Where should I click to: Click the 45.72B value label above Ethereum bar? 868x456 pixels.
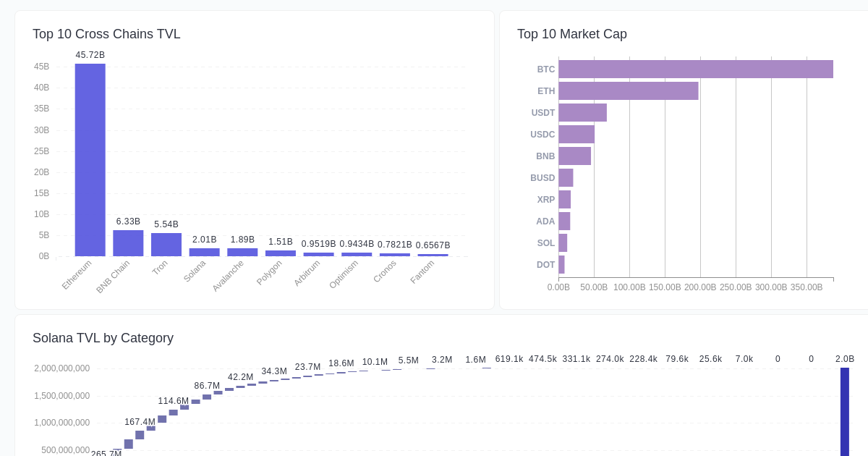90,55
